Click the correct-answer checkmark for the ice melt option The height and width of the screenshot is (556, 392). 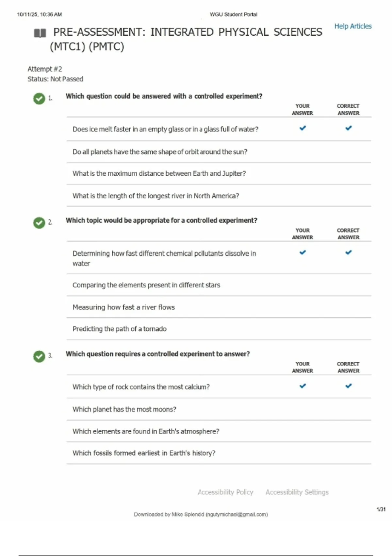[349, 128]
